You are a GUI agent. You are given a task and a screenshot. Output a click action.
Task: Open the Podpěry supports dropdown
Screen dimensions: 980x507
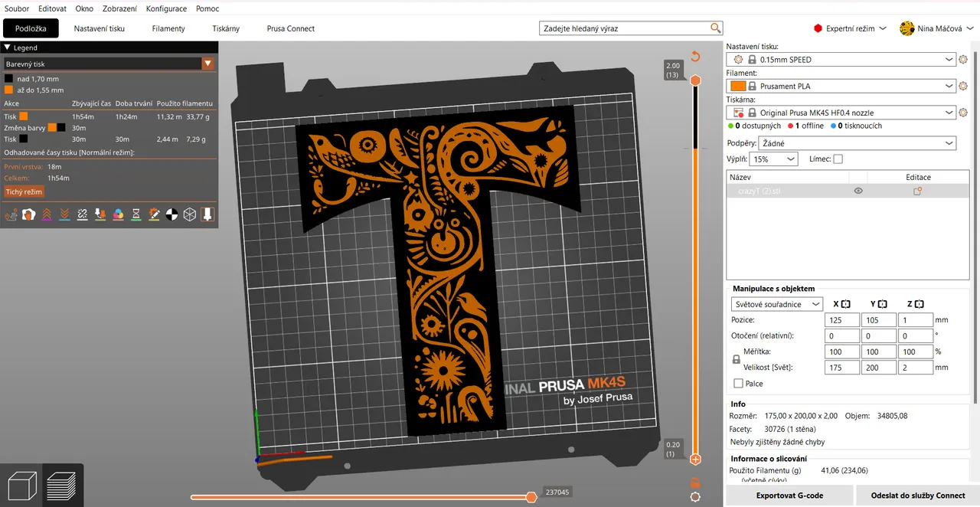pos(856,143)
